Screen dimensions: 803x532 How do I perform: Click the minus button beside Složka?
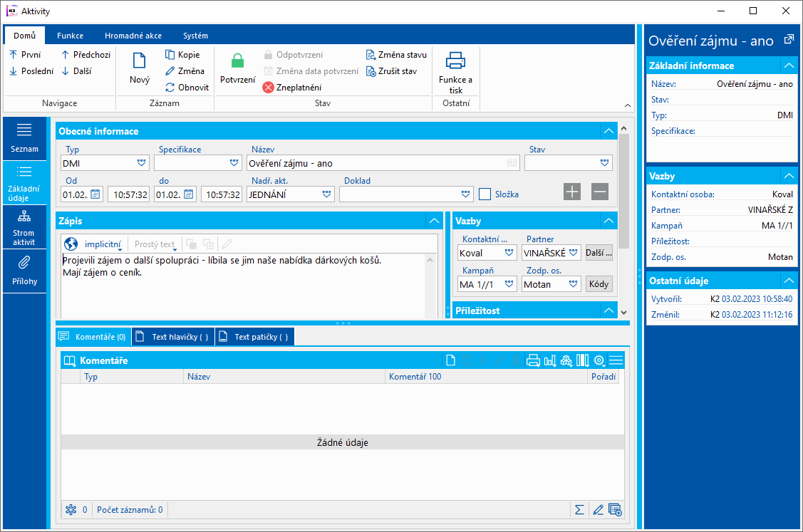(x=600, y=192)
